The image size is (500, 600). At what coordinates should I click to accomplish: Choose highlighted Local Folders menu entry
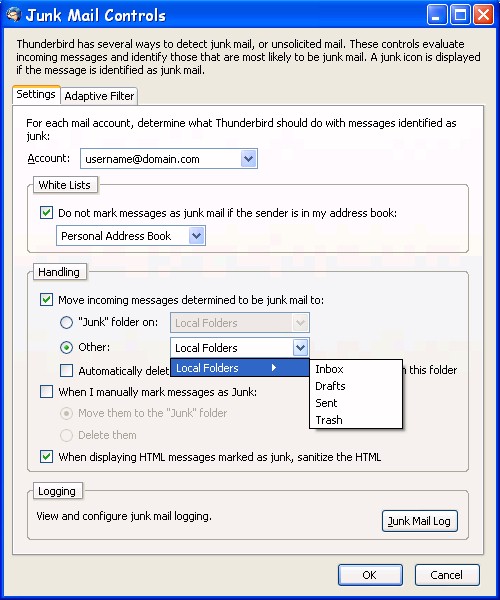click(239, 368)
